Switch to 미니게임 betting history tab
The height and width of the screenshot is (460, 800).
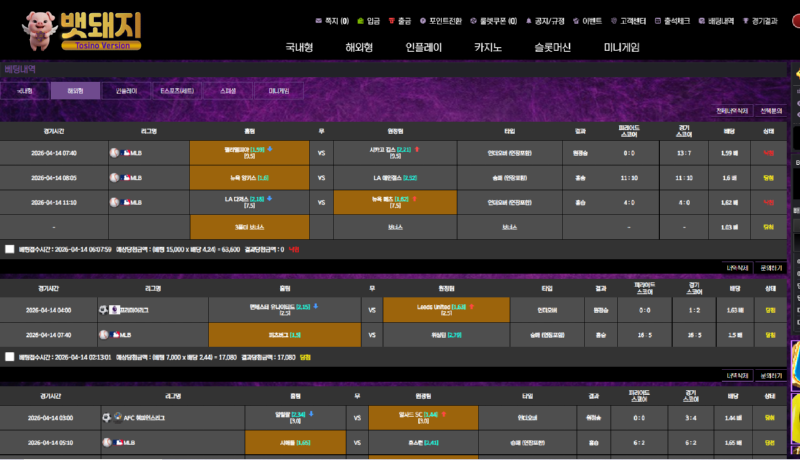(279, 91)
